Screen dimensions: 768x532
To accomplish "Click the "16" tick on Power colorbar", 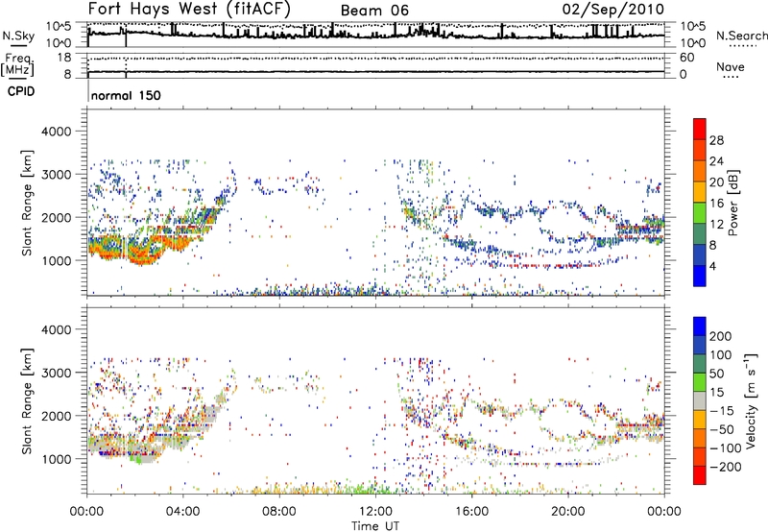I will [716, 204].
